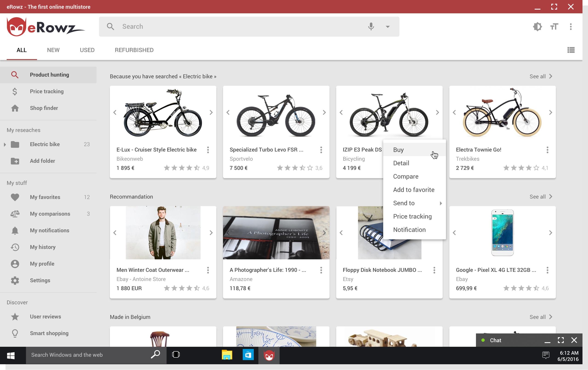The image size is (588, 370).
Task: Open the header three-dot overflow menu
Action: tap(571, 26)
